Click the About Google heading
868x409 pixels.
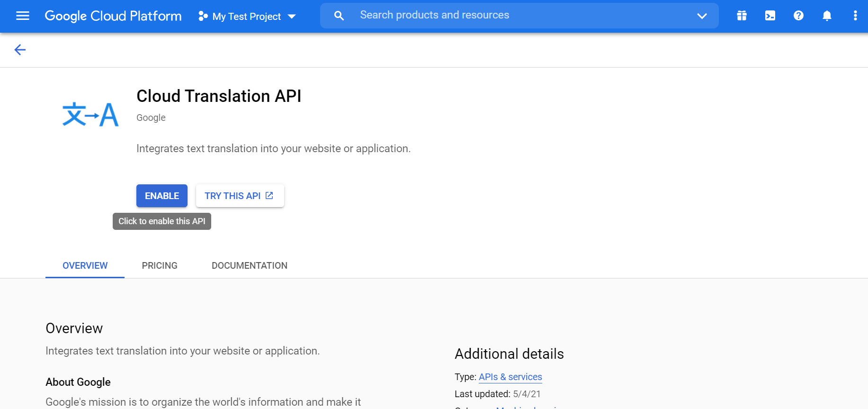point(78,382)
